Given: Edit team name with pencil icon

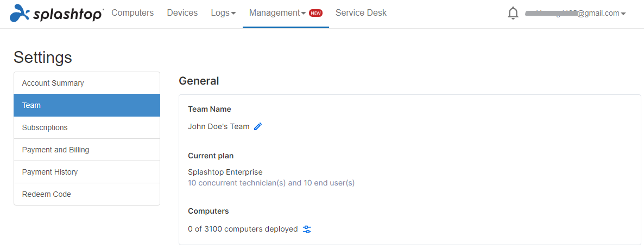Looking at the screenshot, I should point(258,126).
